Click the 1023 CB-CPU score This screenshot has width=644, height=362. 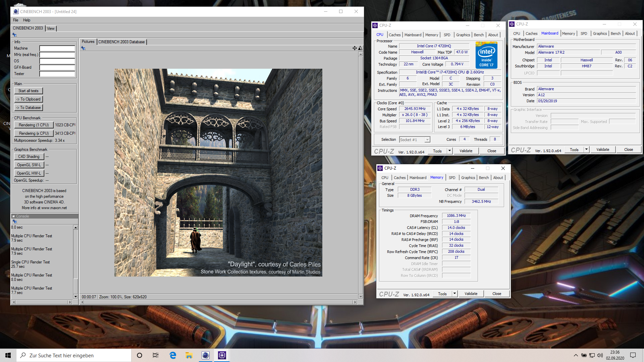(x=65, y=125)
